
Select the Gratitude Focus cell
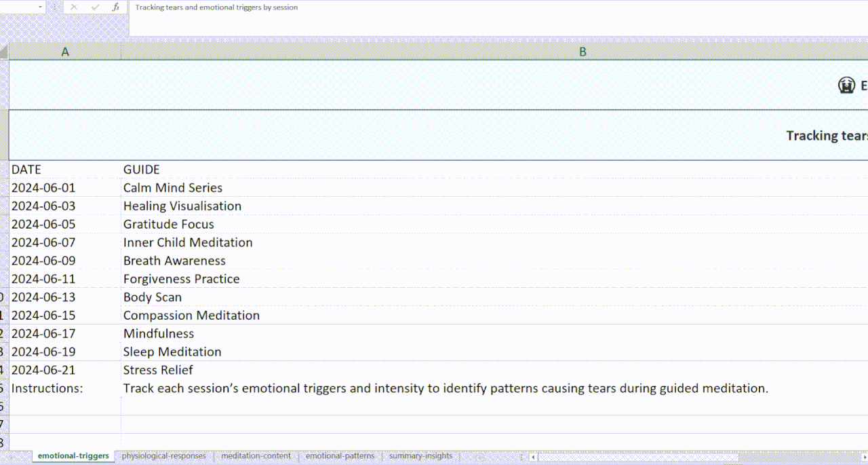[494, 225]
